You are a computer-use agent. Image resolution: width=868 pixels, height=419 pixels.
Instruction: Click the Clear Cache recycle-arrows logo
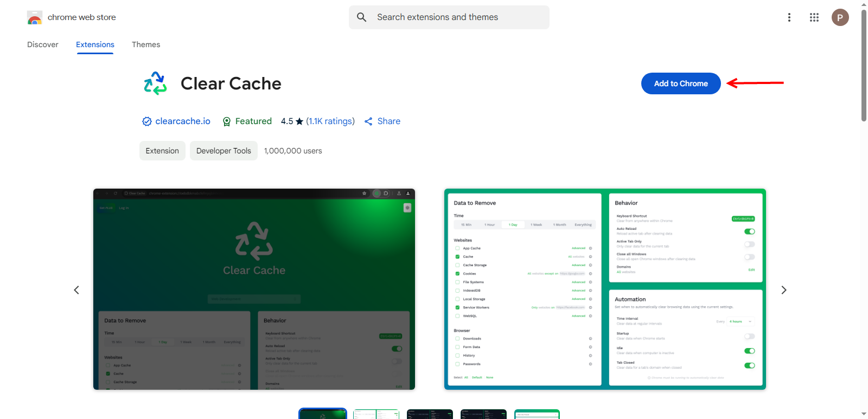155,83
